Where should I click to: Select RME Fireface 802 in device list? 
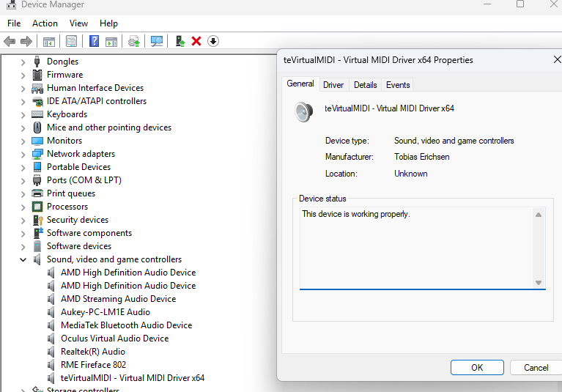[93, 365]
